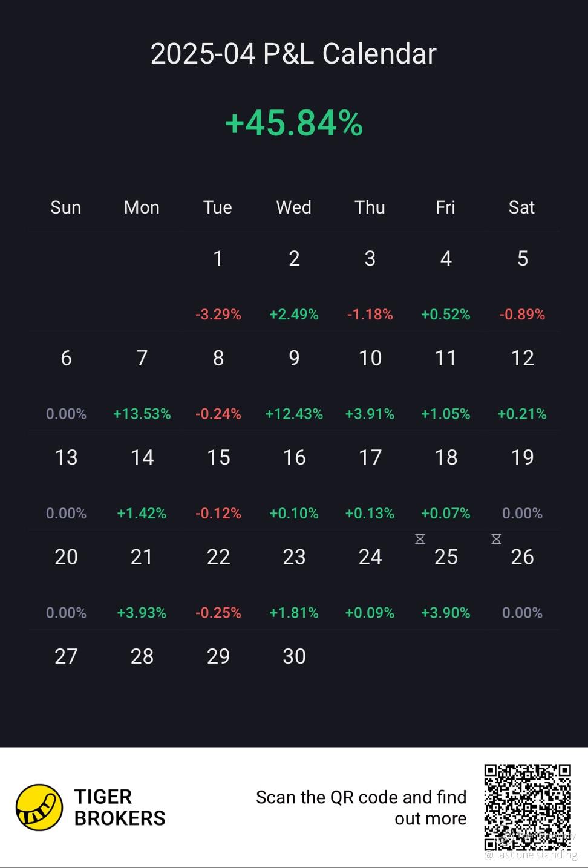Click day 5 showing -0.89% loss
The image size is (588, 868).
(x=522, y=282)
